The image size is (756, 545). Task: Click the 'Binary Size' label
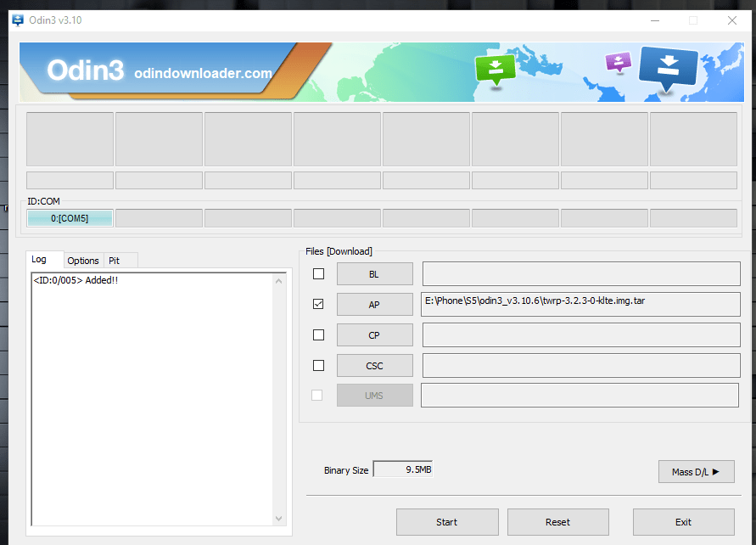click(346, 470)
